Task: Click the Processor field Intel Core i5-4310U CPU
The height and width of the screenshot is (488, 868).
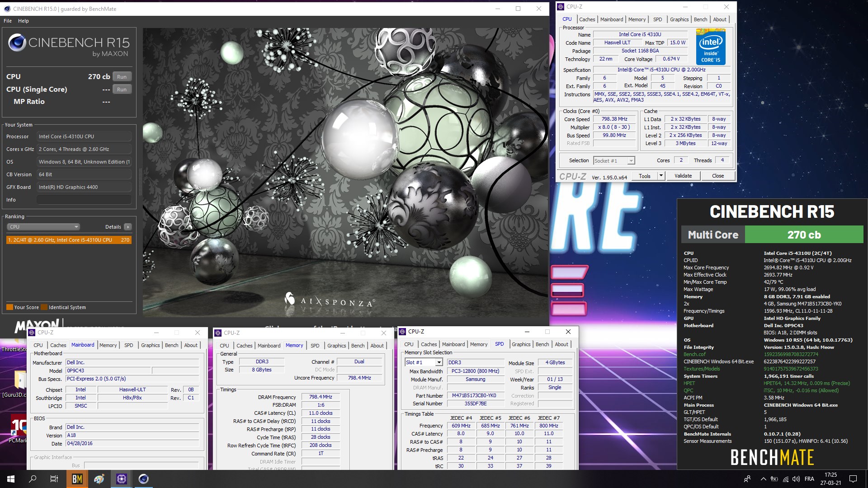Action: click(84, 136)
